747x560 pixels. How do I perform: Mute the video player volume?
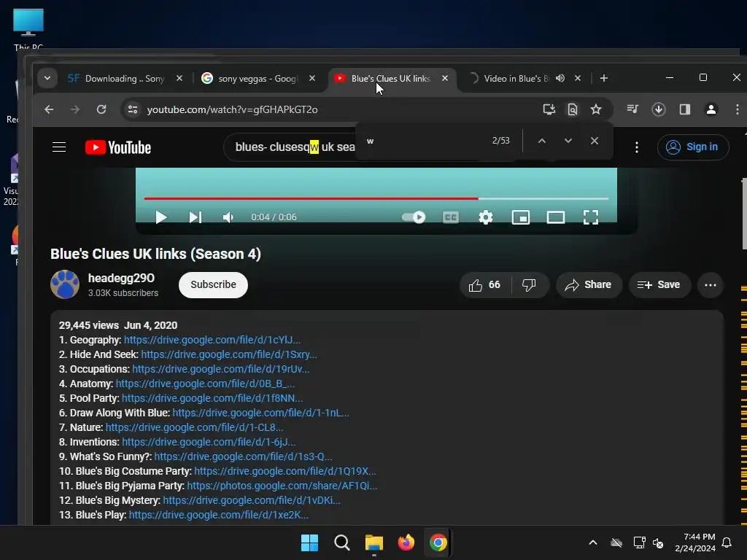[x=228, y=217]
